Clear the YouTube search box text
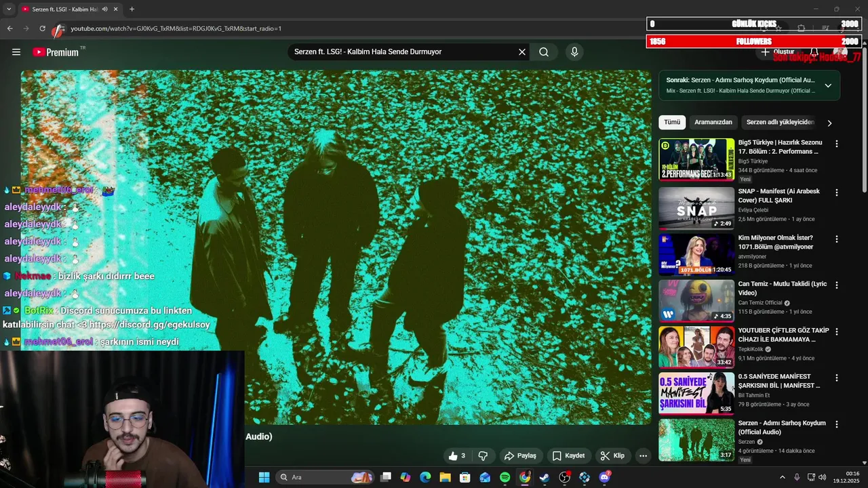 pyautogui.click(x=522, y=52)
